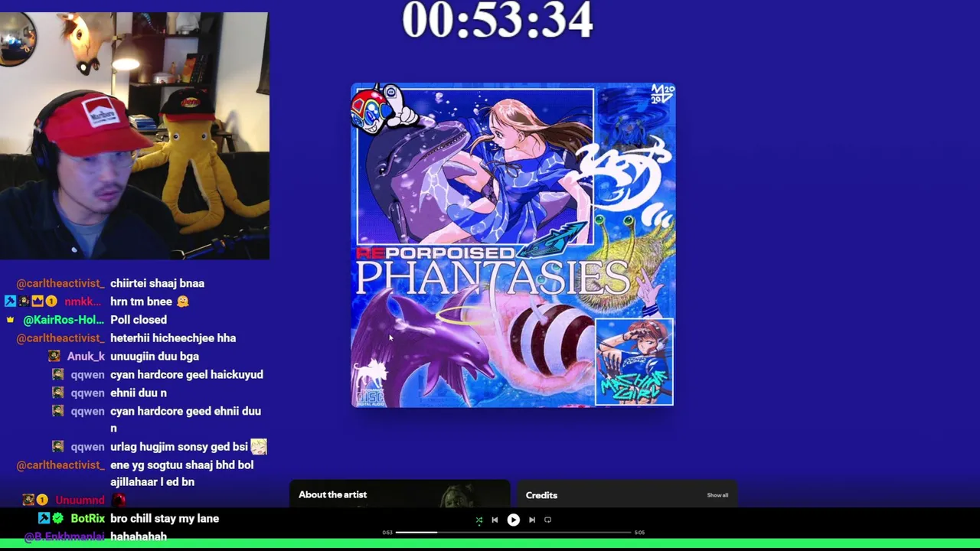Click total track duration 5:05
Screen dimensions: 980x551
coord(639,533)
